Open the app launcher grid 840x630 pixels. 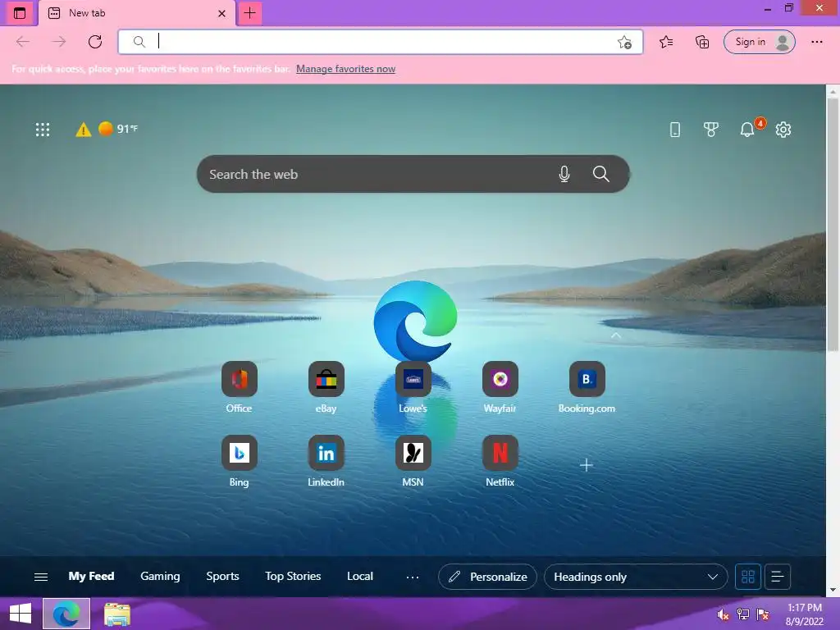coord(43,129)
